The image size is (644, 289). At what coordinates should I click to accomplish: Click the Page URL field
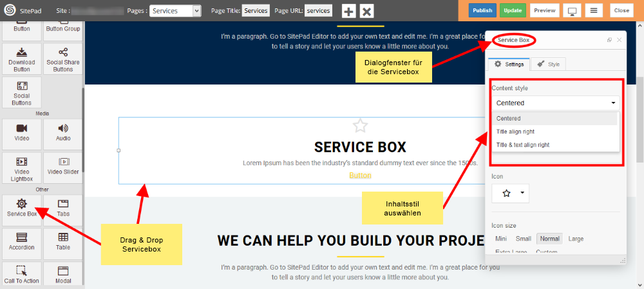tap(318, 11)
